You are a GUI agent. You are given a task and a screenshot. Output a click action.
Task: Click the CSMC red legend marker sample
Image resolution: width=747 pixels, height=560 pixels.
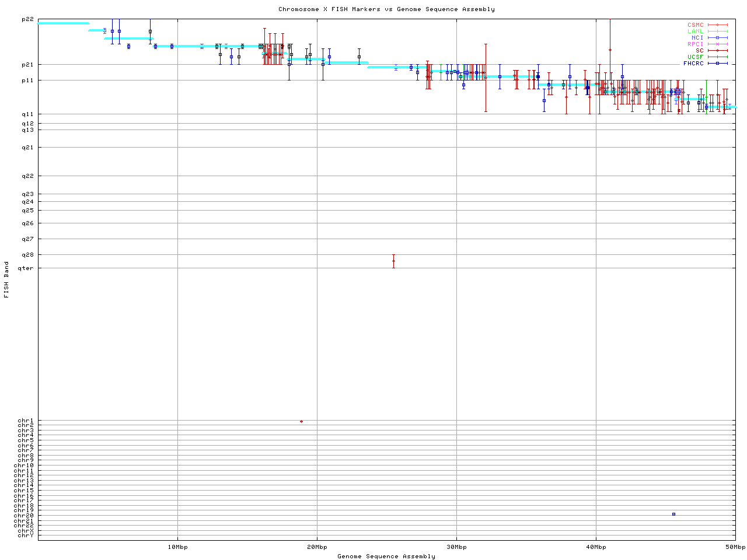tap(717, 25)
